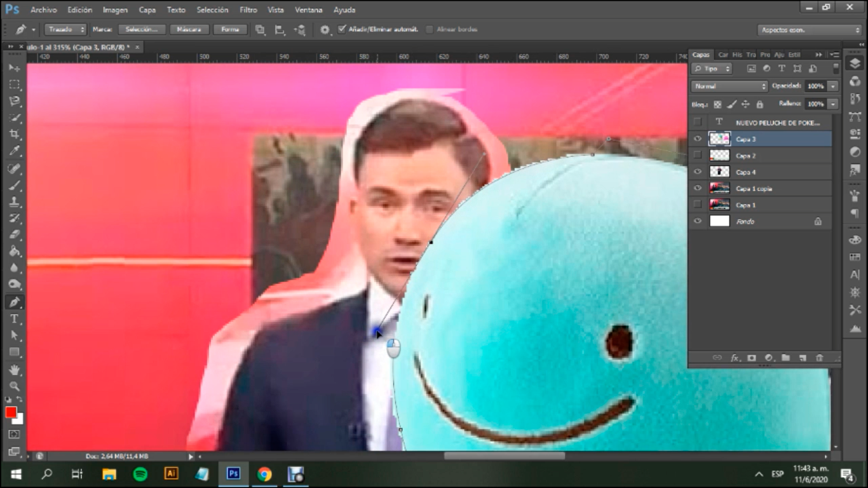Image resolution: width=868 pixels, height=488 pixels.
Task: Click the red foreground color swatch
Action: (x=11, y=412)
